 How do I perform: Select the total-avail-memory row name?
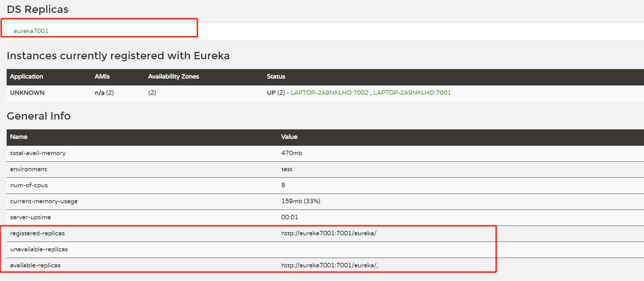[x=38, y=153]
